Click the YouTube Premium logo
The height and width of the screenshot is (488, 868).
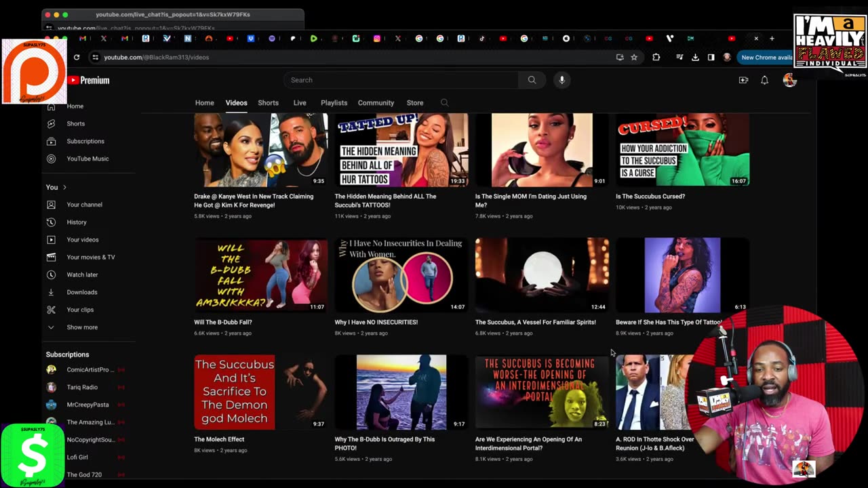tap(89, 80)
